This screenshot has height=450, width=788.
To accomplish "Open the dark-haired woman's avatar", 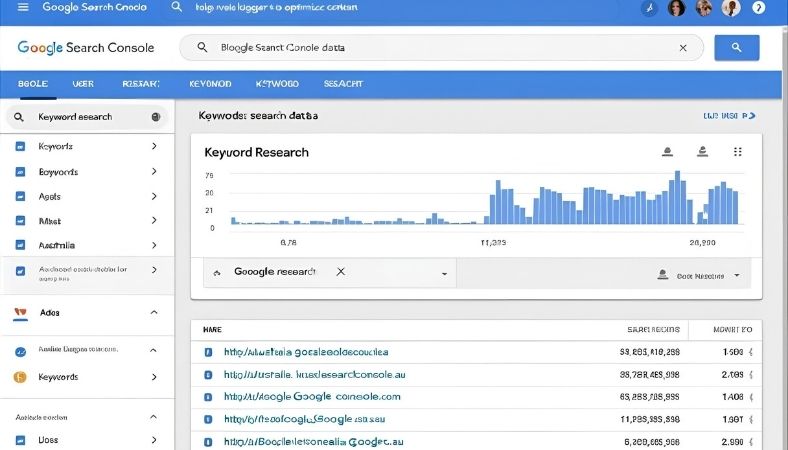I will (x=676, y=8).
